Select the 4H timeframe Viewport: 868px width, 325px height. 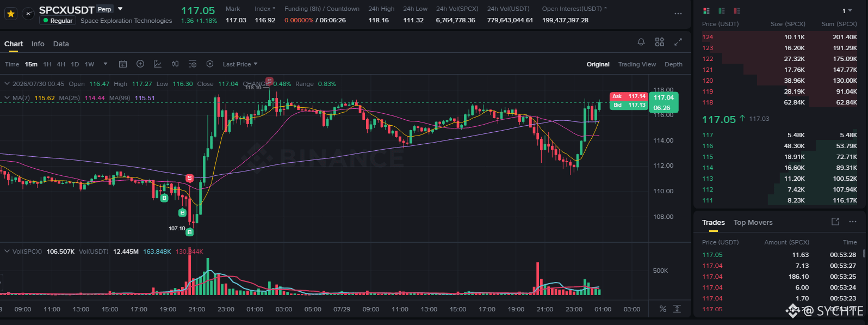coord(61,64)
